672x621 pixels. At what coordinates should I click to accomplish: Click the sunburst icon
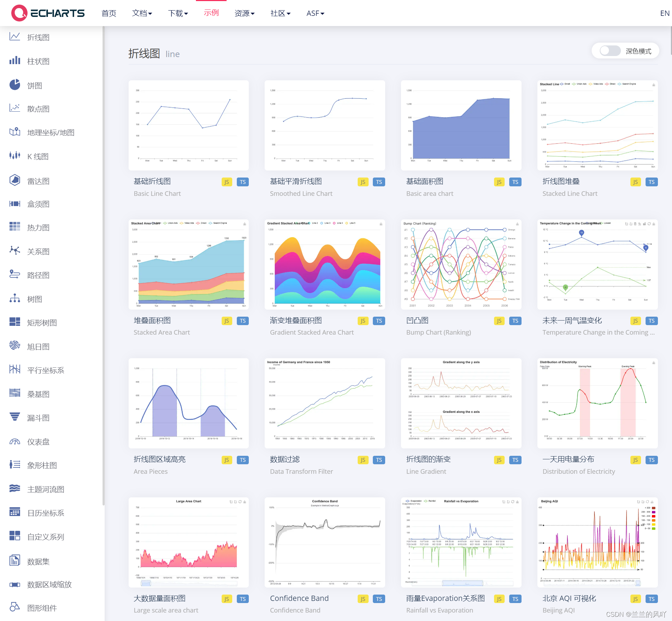(14, 346)
